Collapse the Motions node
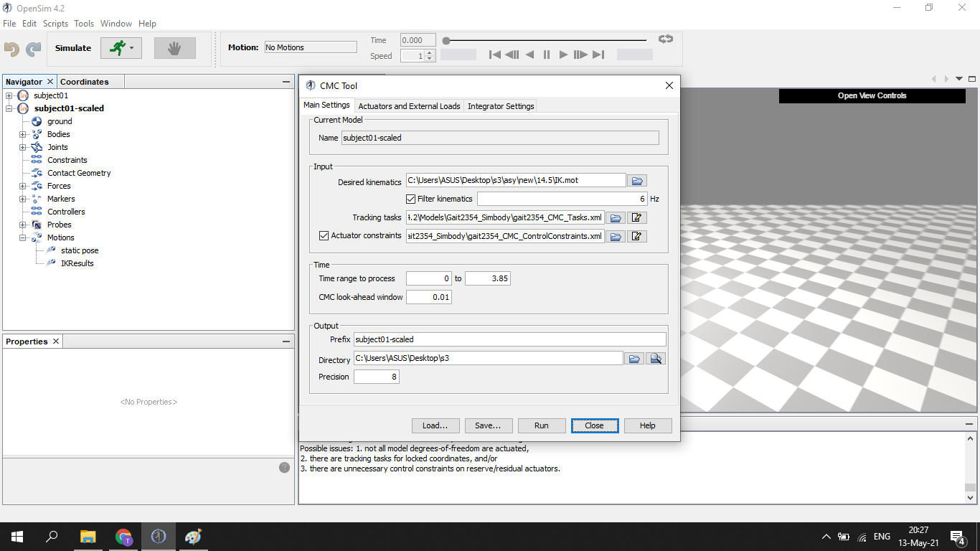The image size is (980, 551). [22, 237]
